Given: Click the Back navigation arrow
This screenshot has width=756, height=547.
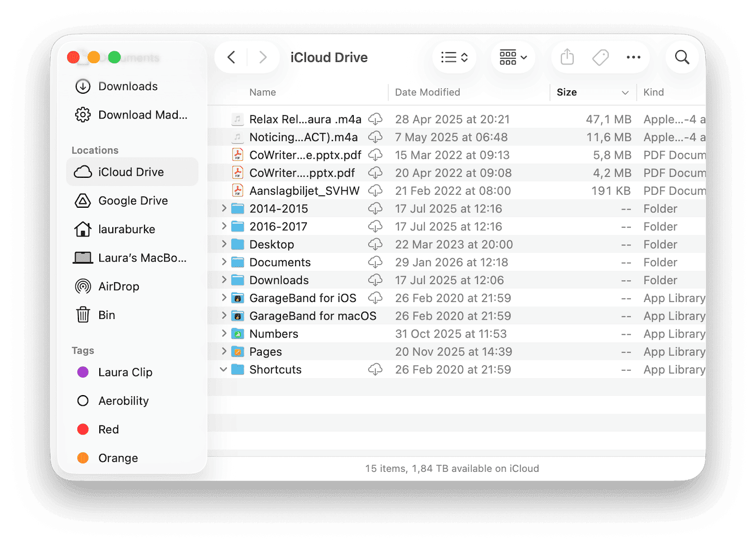Looking at the screenshot, I should coord(231,57).
